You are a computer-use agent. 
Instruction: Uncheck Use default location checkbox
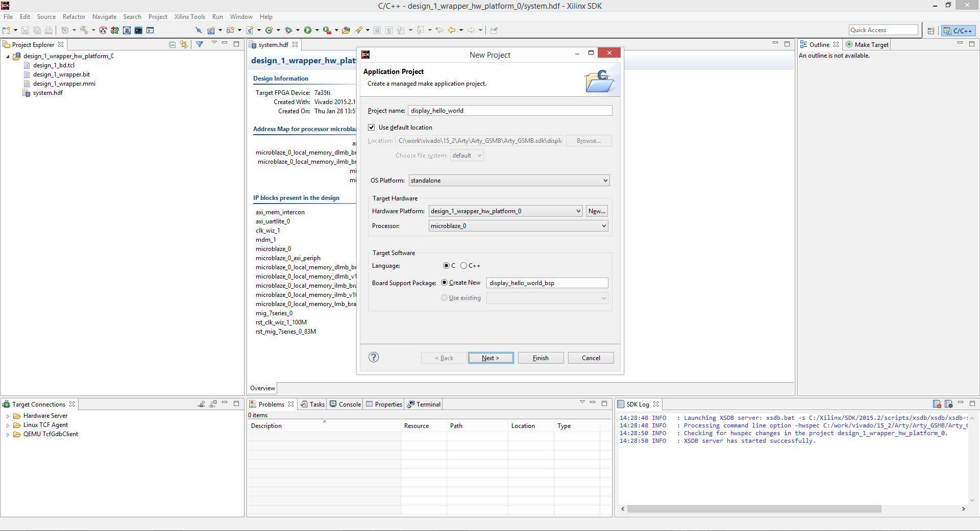click(x=372, y=128)
